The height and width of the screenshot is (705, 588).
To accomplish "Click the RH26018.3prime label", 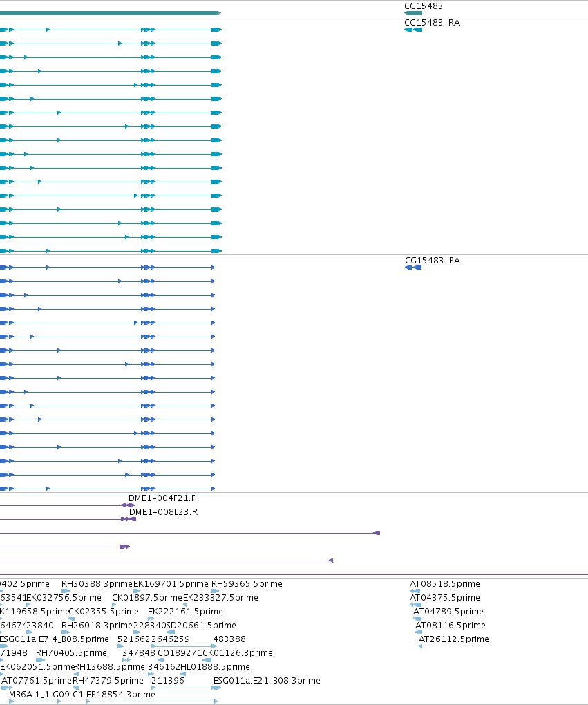I will [97, 626].
